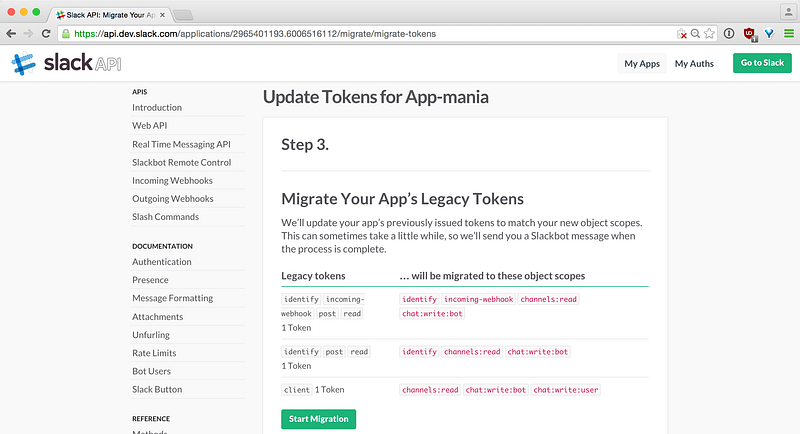Open the Web API sidebar link
Image resolution: width=800 pixels, height=434 pixels.
(149, 125)
